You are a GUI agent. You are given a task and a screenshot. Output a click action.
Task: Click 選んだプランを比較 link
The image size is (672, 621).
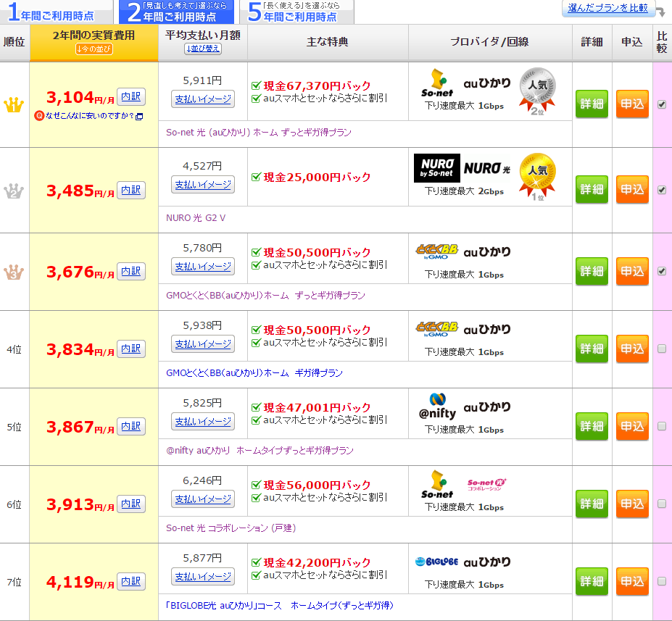[x=607, y=8]
